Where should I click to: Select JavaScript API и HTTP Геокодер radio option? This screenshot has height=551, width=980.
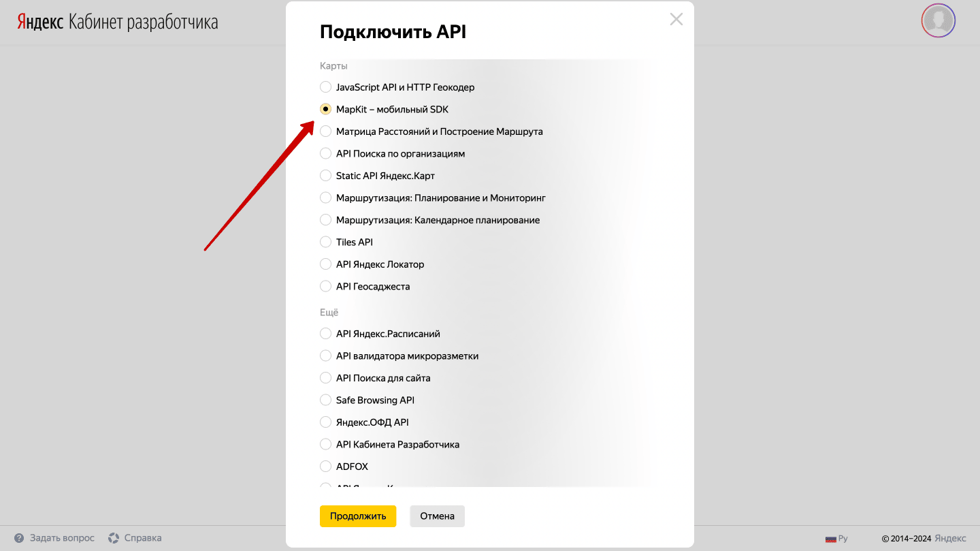tap(325, 87)
